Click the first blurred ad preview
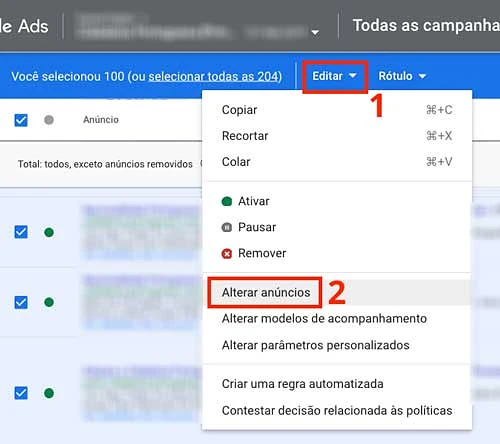The image size is (500, 444). click(142, 232)
